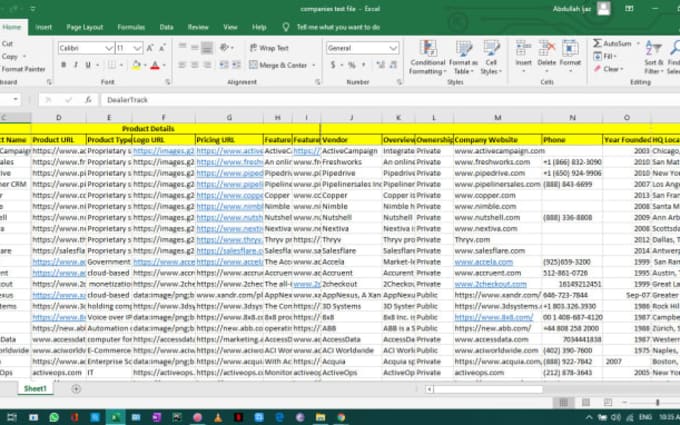Apply the red Font Color button
Viewport: 680px width, 425px height.
click(x=155, y=65)
